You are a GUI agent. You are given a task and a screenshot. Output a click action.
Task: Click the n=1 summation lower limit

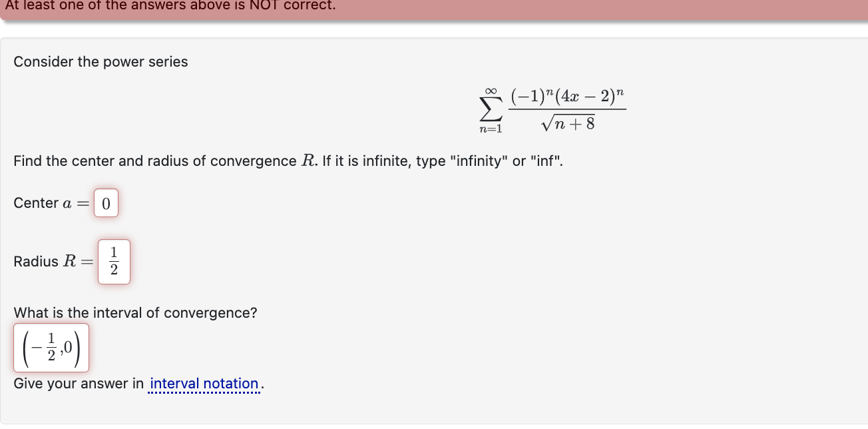point(489,128)
